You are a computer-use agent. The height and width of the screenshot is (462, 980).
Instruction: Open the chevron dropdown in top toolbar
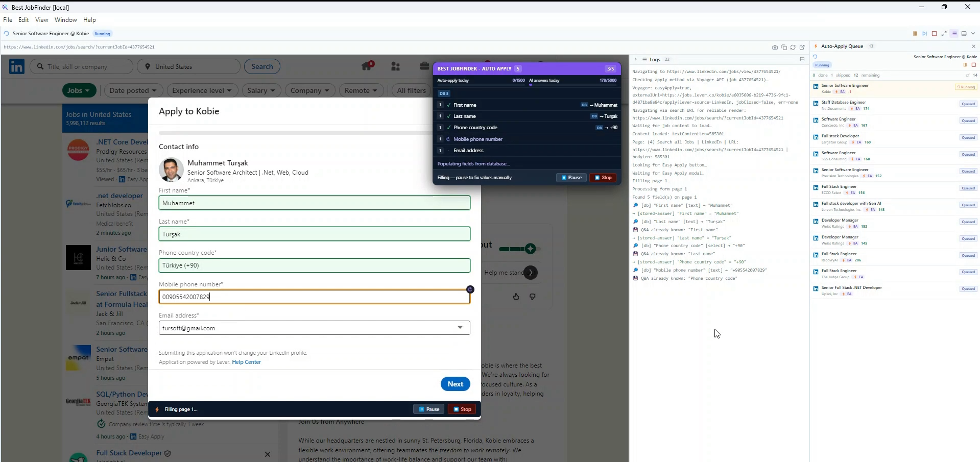coord(973,34)
